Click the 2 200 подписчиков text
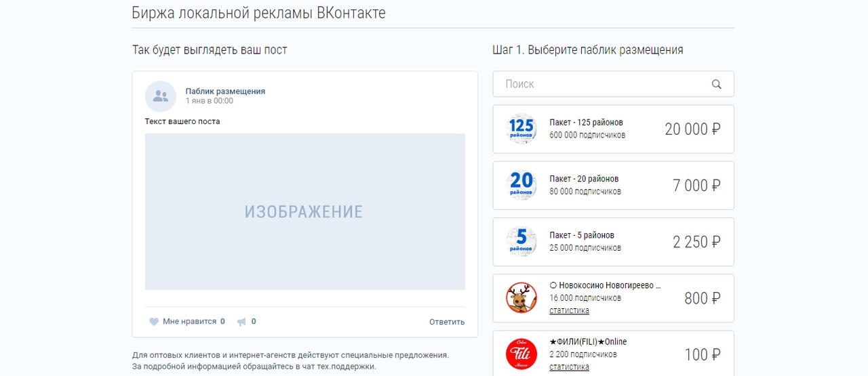The height and width of the screenshot is (376, 868). pos(583,354)
